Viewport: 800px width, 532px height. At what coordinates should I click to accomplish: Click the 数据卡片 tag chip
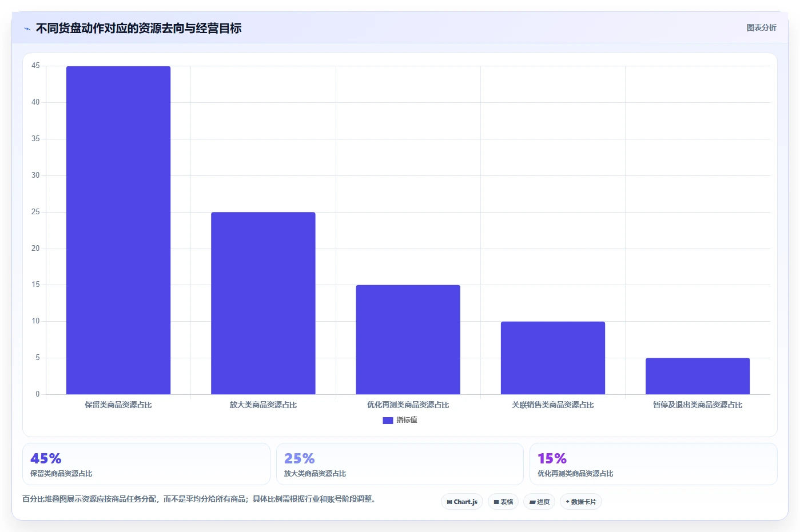tap(581, 502)
